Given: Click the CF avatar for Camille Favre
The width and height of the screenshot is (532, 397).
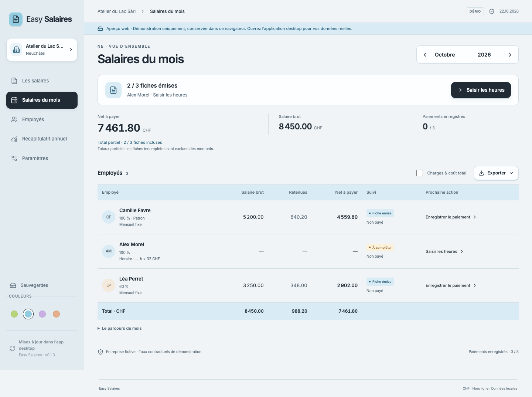Looking at the screenshot, I should click(x=109, y=217).
